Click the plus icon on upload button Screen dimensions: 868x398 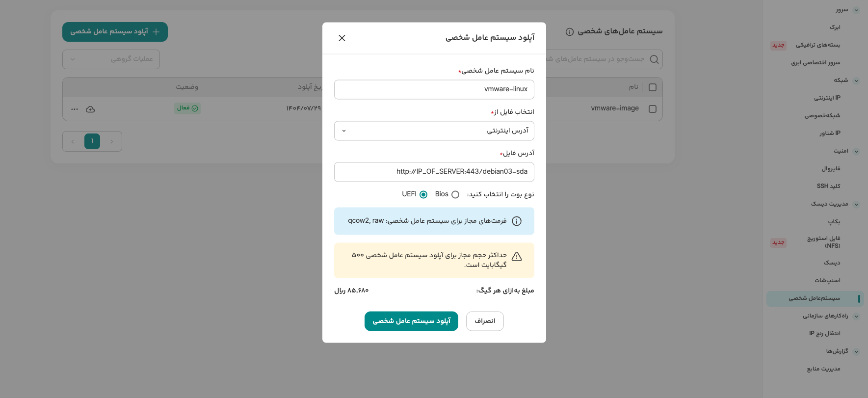(x=156, y=32)
